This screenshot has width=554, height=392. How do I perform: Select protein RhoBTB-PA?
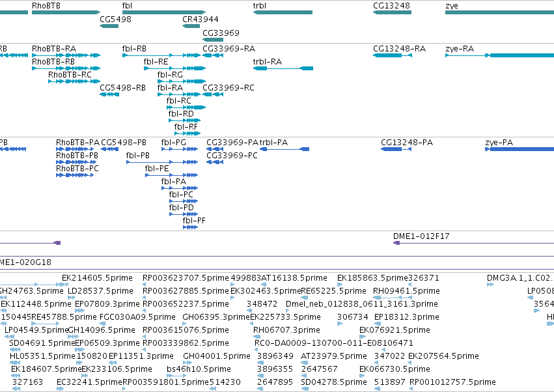tap(77, 143)
